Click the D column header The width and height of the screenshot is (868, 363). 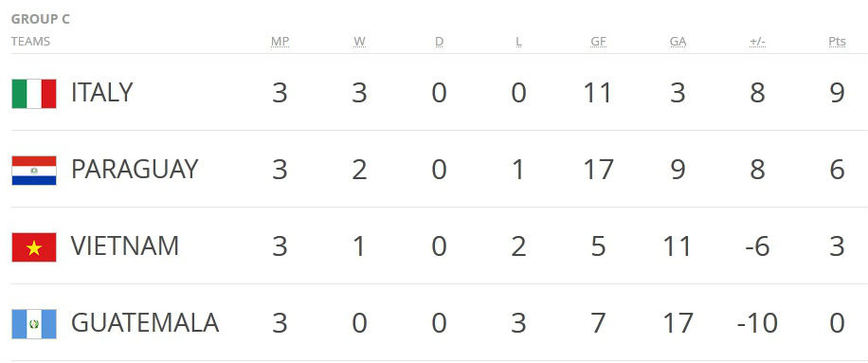(x=439, y=42)
